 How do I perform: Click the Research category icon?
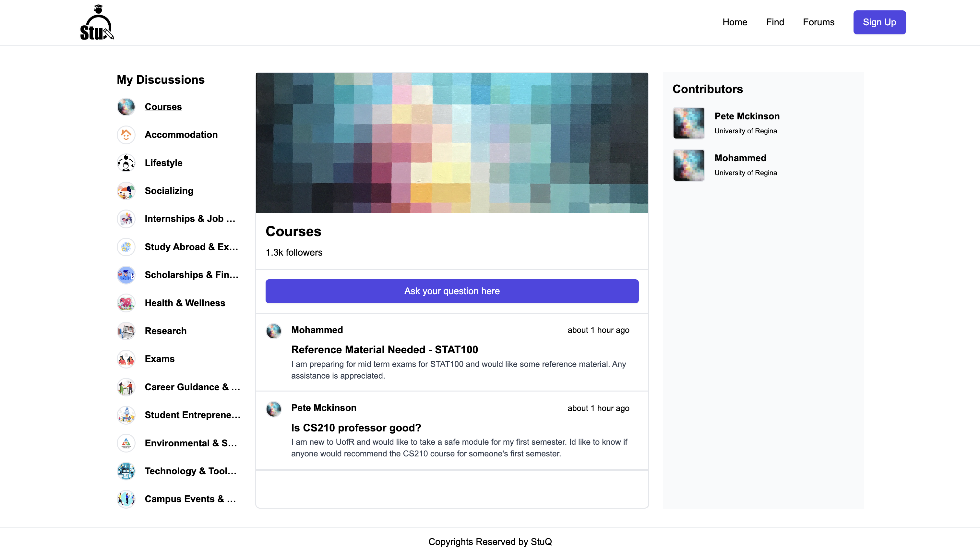click(126, 331)
